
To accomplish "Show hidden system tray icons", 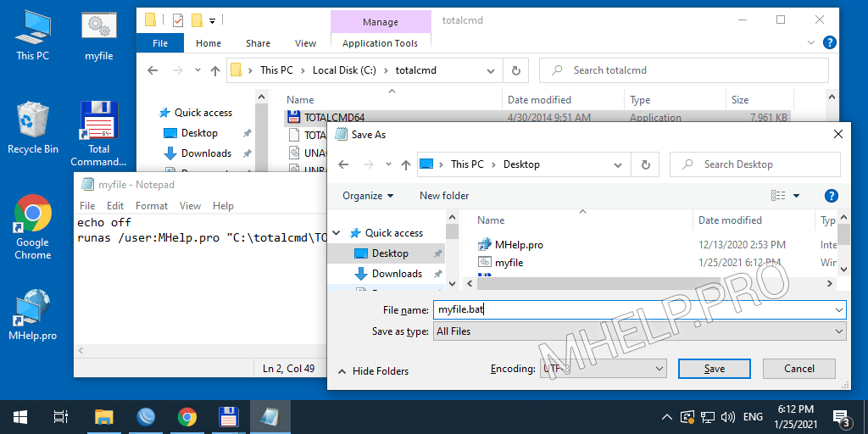I will point(667,417).
